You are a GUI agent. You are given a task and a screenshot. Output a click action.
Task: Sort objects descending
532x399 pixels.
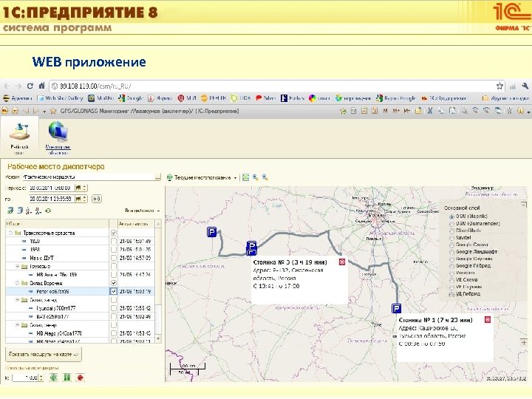[x=38, y=211]
